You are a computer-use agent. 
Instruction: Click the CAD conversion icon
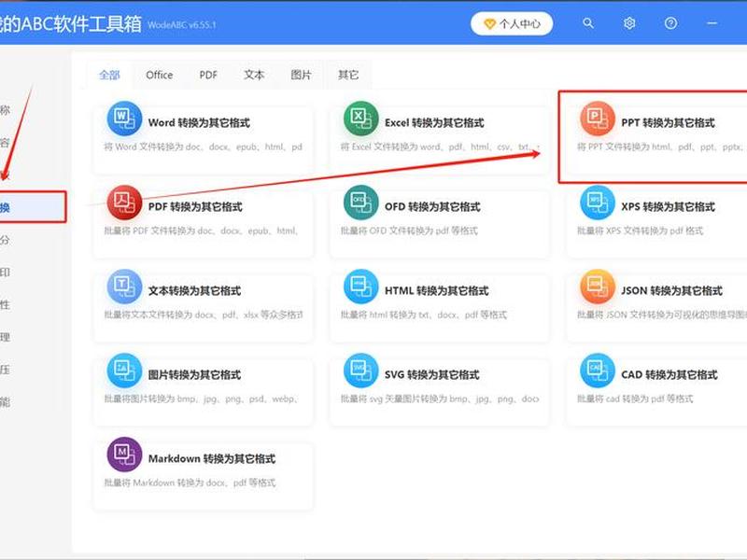point(598,371)
